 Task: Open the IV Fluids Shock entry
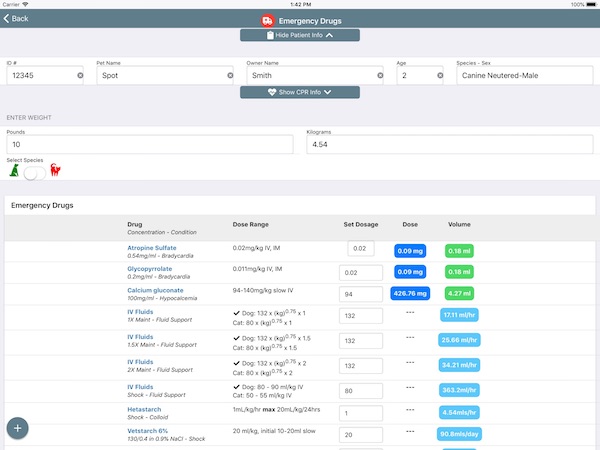(x=140, y=387)
